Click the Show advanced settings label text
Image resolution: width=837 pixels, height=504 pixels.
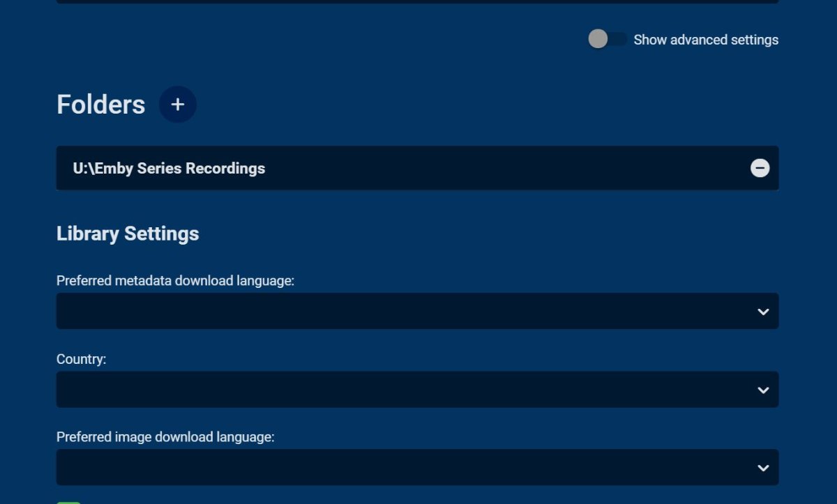click(x=706, y=40)
